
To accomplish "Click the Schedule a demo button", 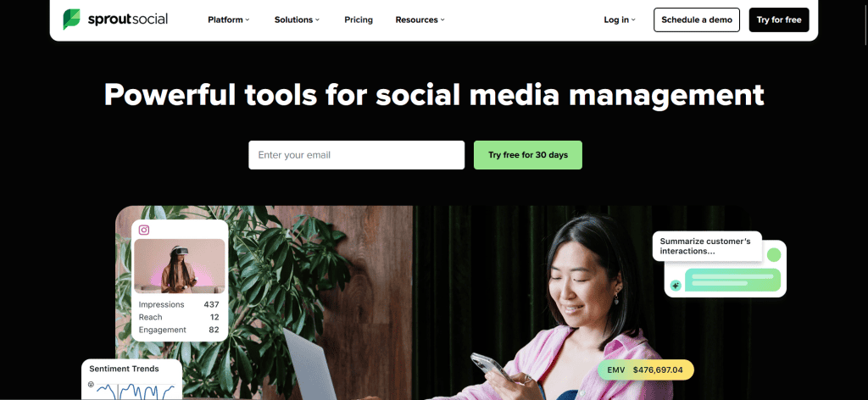I will [697, 20].
